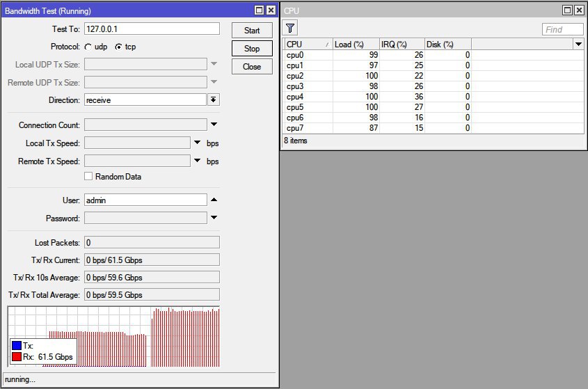Image resolution: width=588 pixels, height=389 pixels.
Task: Click the '8 items' status text
Action: click(x=296, y=141)
